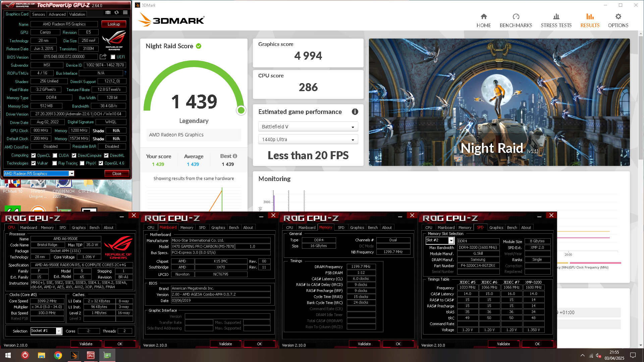
Task: Open Graphics tab in Memory CPU-Z window
Action: click(x=357, y=228)
